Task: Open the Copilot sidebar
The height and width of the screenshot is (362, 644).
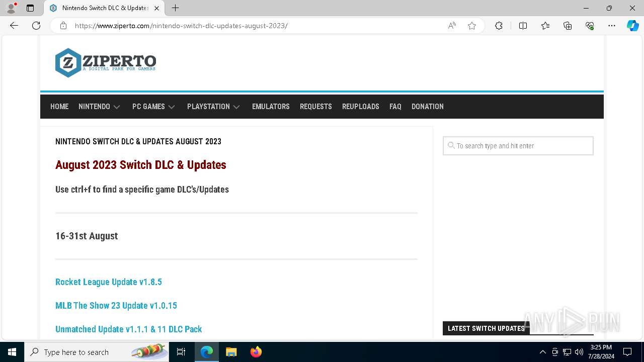Action: (x=632, y=26)
